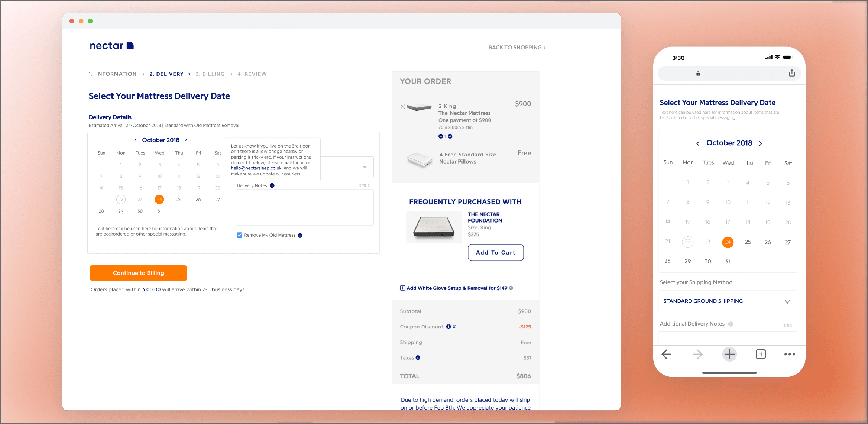Remove coupon discount with blue X
The width and height of the screenshot is (868, 424).
454,327
